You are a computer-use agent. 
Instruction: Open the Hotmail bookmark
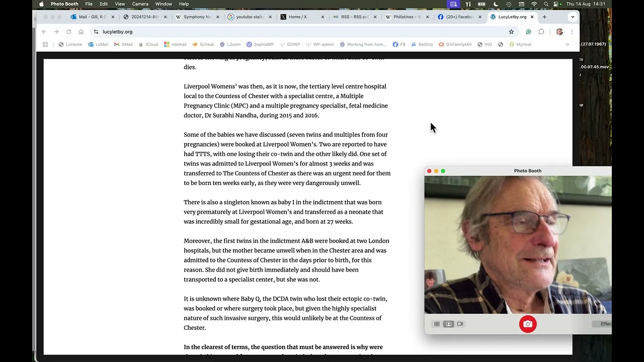175,44
